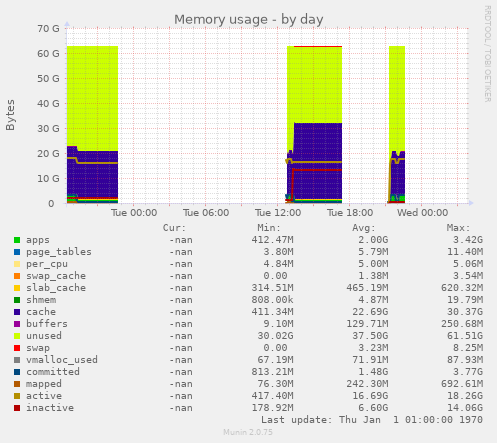497x443 pixels.
Task: Select the 'swap' legend label
Action: pos(38,348)
